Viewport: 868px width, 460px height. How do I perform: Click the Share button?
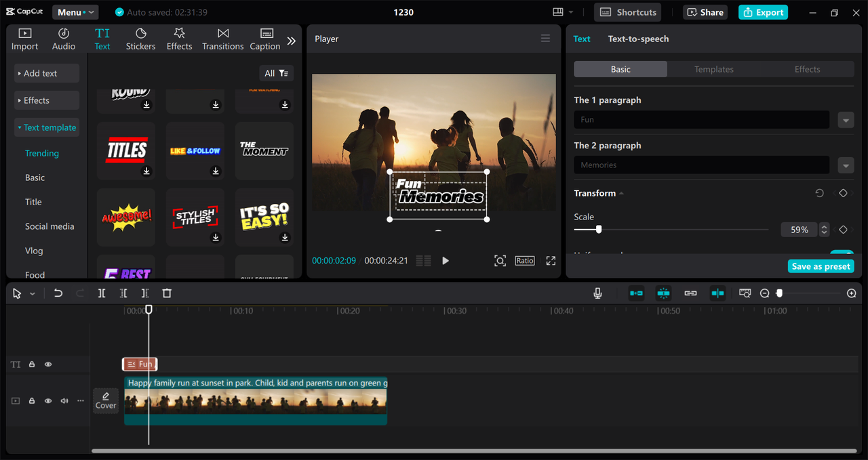(x=705, y=12)
